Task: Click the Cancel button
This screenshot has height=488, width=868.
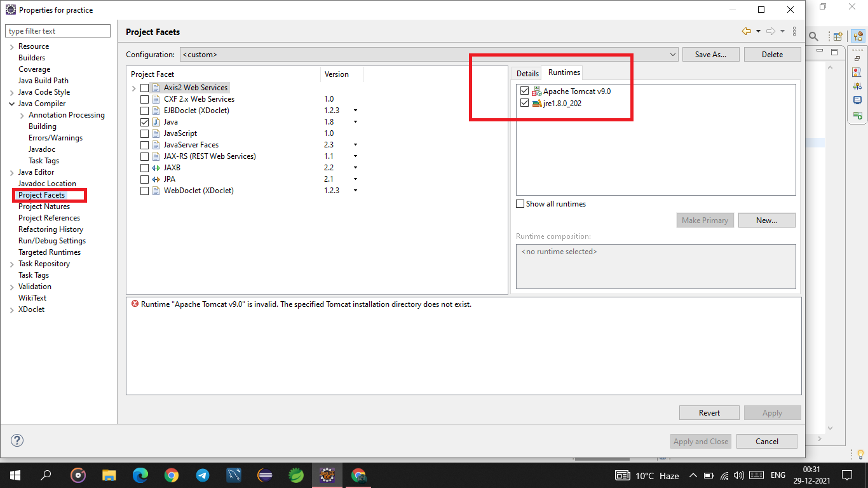Action: [x=767, y=442]
